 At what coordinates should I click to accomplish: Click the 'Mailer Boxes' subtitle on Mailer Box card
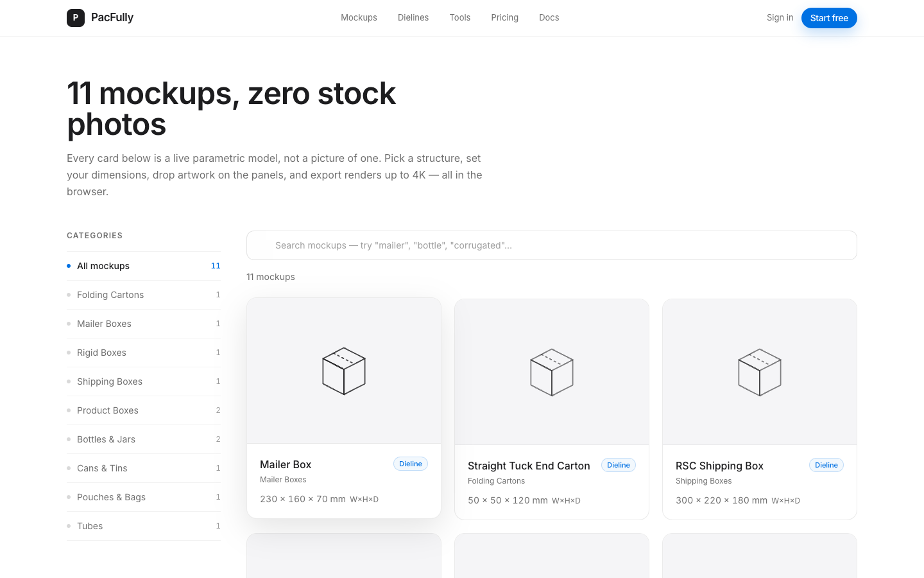click(x=283, y=480)
